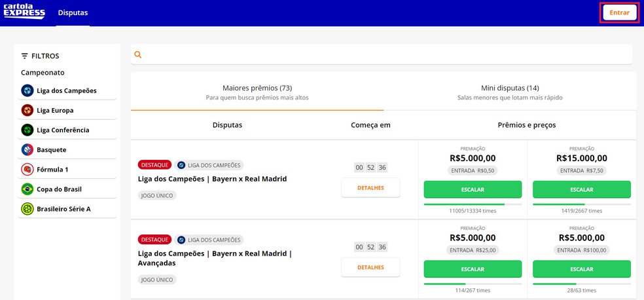Open the Disputas menu item
This screenshot has width=644, height=300.
click(73, 12)
